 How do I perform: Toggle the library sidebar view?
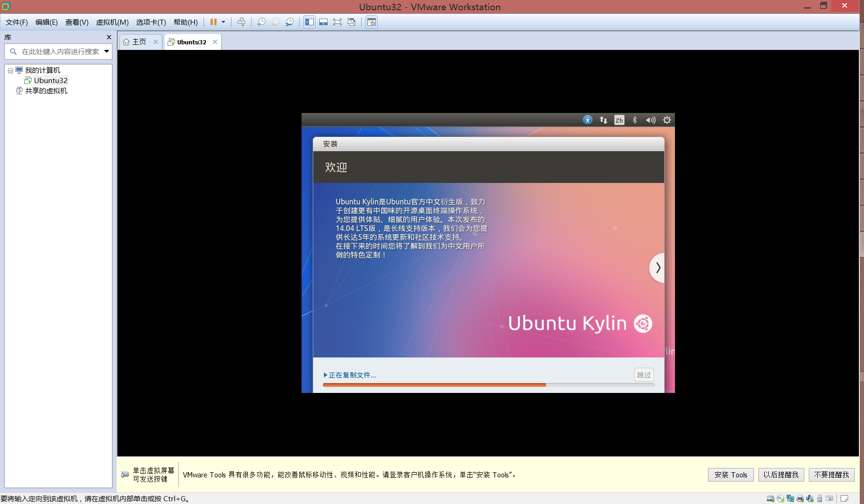(x=309, y=22)
